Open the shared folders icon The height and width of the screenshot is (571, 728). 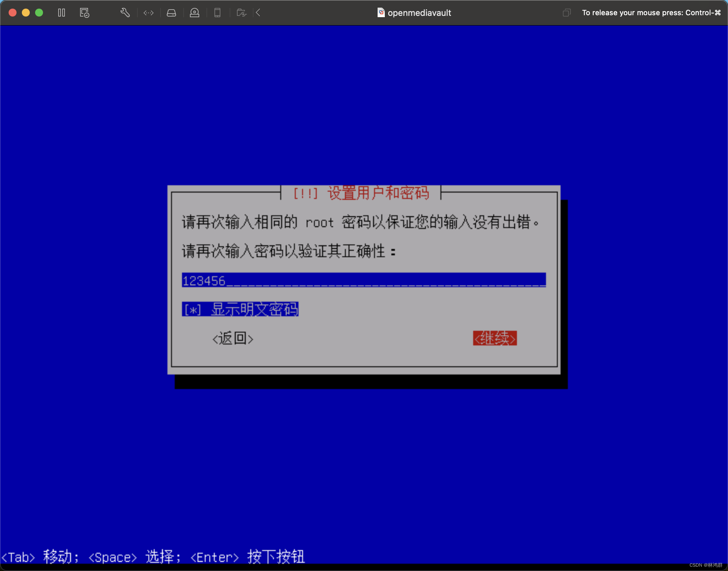(x=241, y=13)
